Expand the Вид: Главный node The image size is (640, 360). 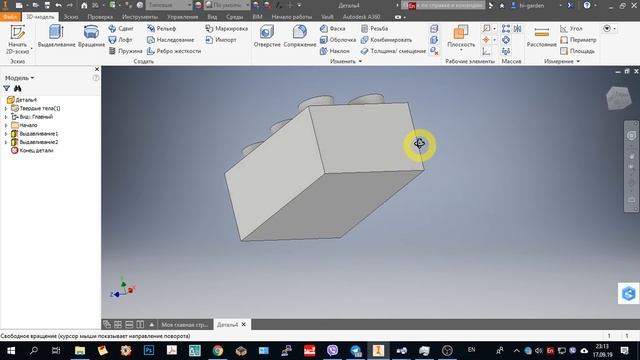coord(6,117)
